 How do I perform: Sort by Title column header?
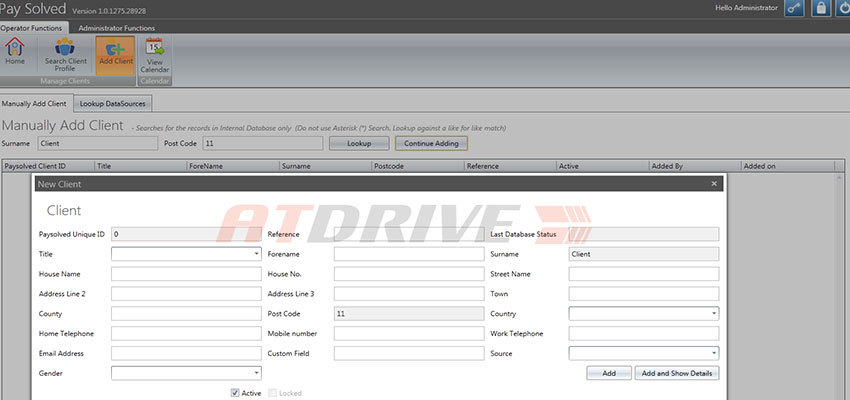coord(140,166)
